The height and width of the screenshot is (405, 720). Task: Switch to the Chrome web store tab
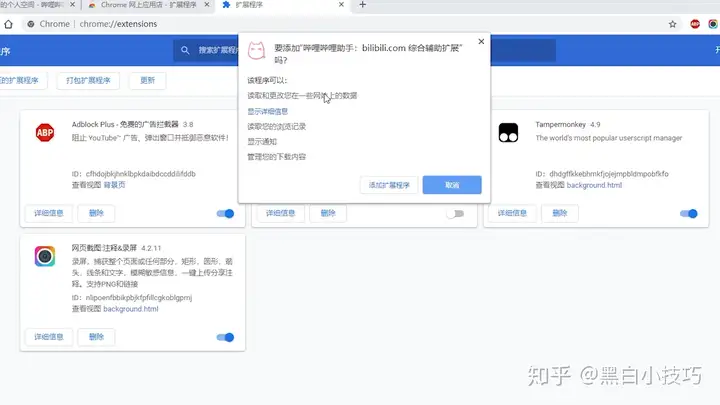point(147,5)
